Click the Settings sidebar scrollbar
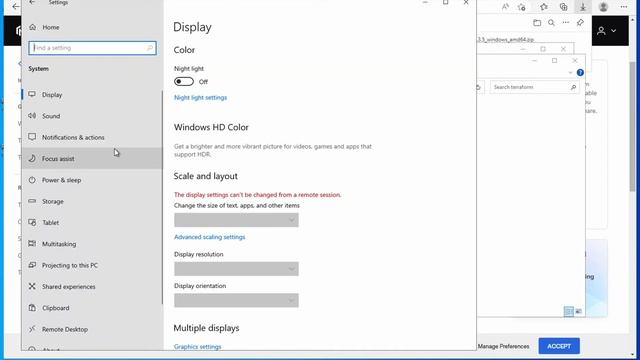640x360 pixels. (162, 198)
